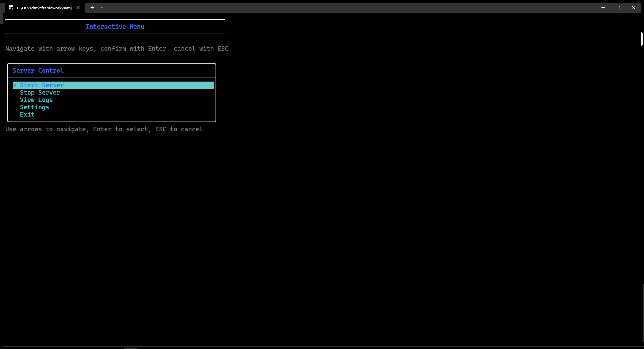Screen dimensions: 644x349
Task: Close the terminal window
Action: [634, 8]
